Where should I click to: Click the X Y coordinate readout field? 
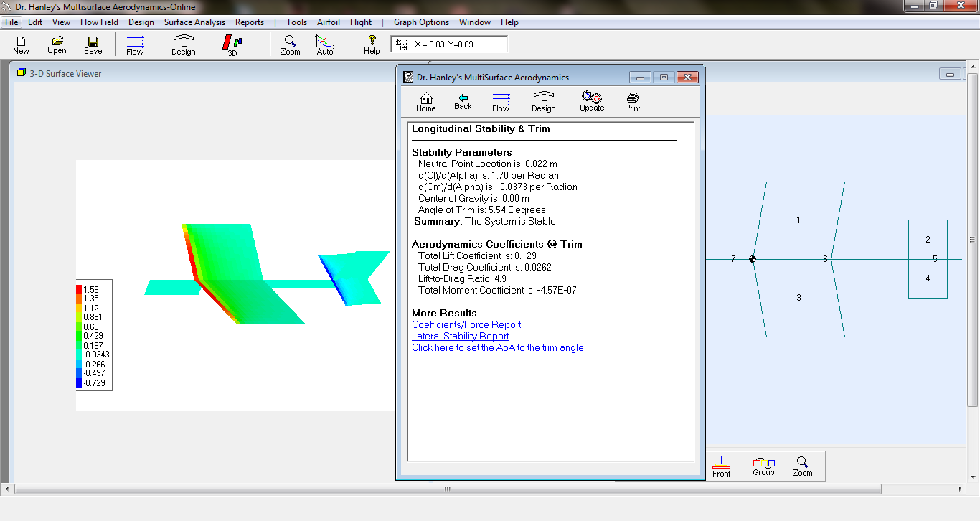(449, 44)
